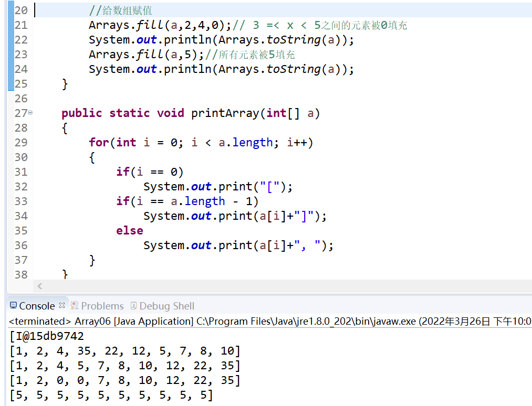Click line number 38 in the gutter

[x=21, y=274]
